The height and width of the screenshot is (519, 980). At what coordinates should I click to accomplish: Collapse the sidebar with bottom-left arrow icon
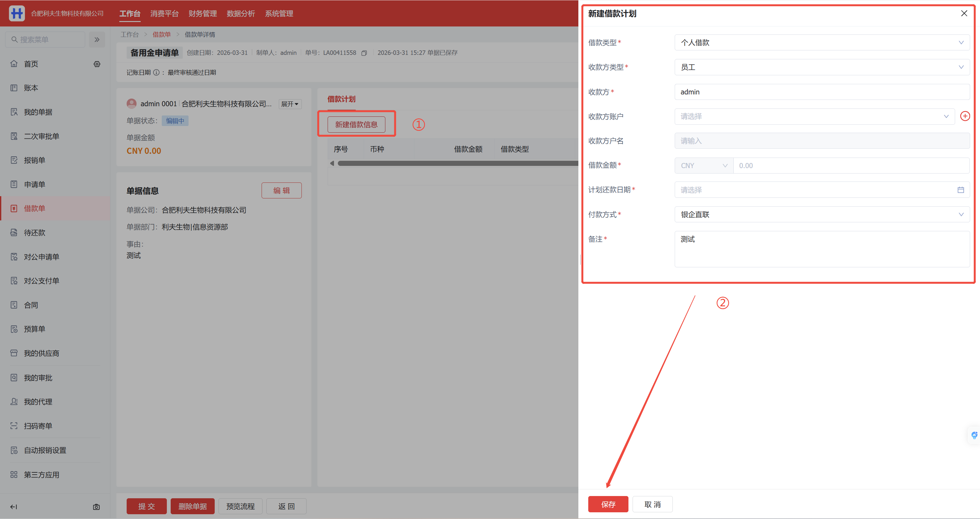[x=14, y=507]
